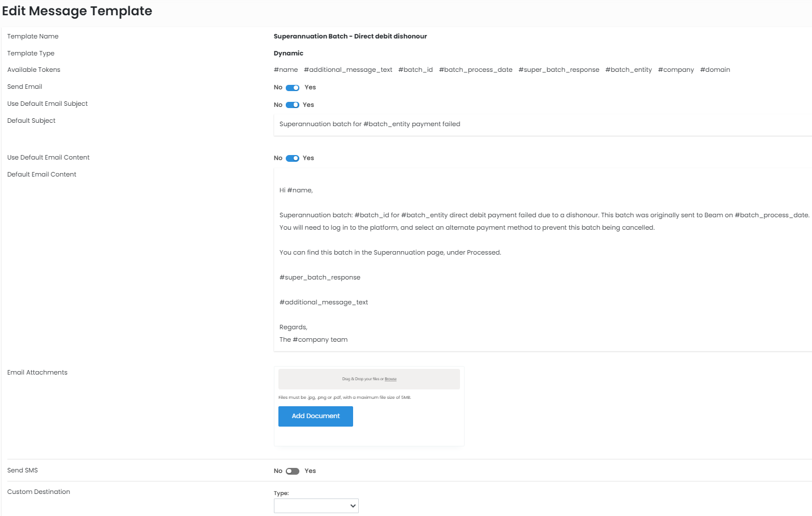Click the Add Document button

click(x=315, y=416)
